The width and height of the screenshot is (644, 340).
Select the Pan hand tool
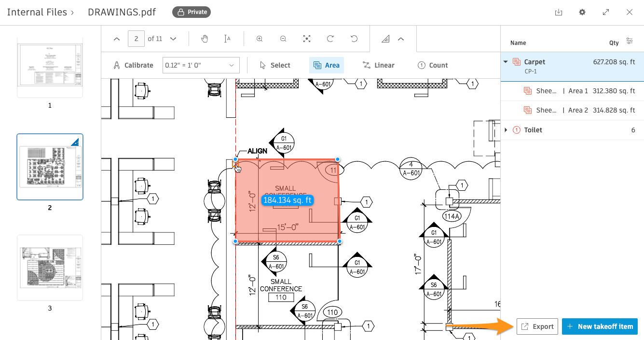[204, 39]
